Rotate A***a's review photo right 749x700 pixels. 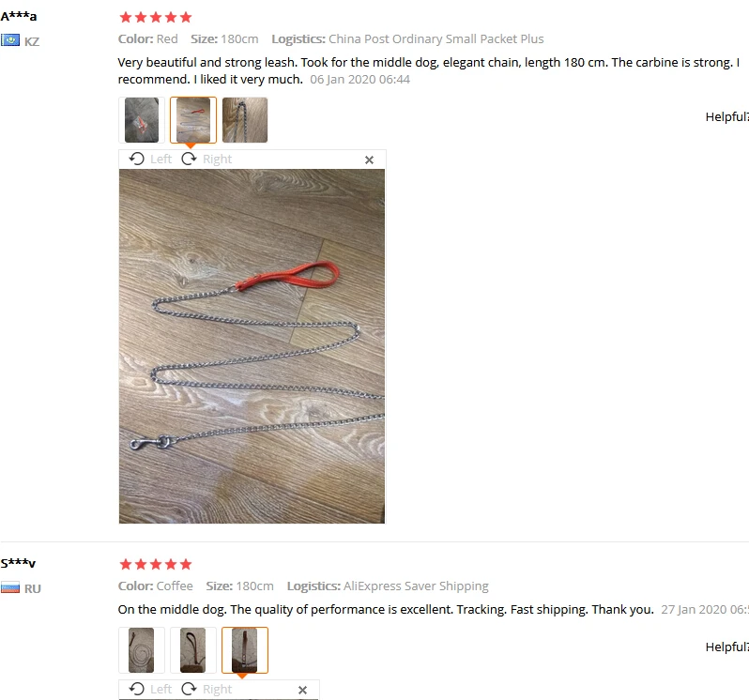(x=206, y=159)
